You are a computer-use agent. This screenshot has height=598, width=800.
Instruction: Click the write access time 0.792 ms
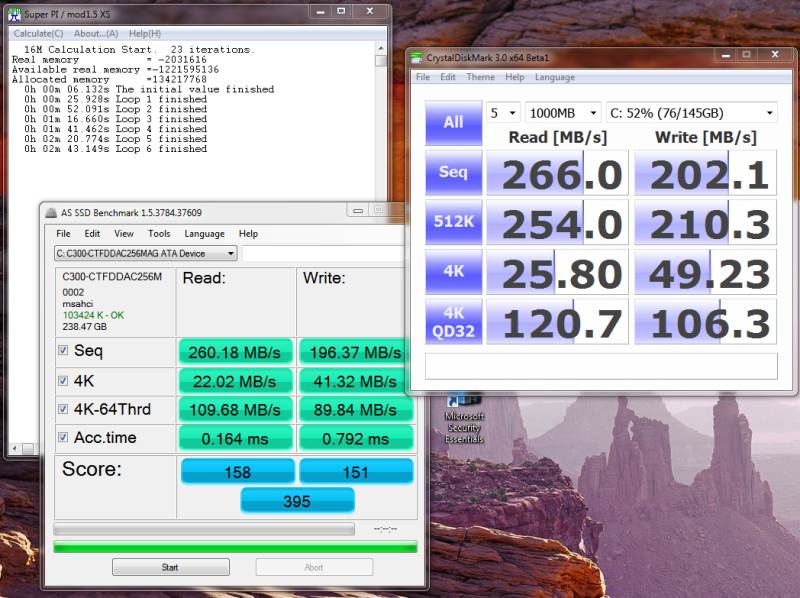(355, 438)
